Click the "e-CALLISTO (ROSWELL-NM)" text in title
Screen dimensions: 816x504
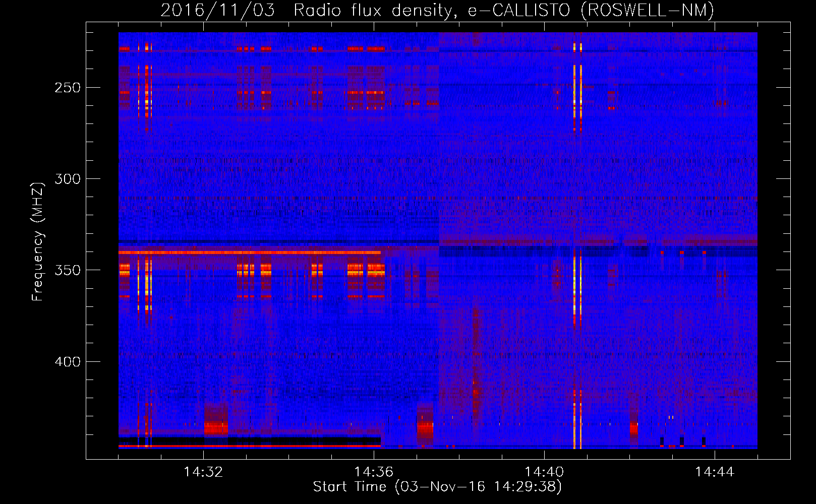pyautogui.click(x=591, y=11)
